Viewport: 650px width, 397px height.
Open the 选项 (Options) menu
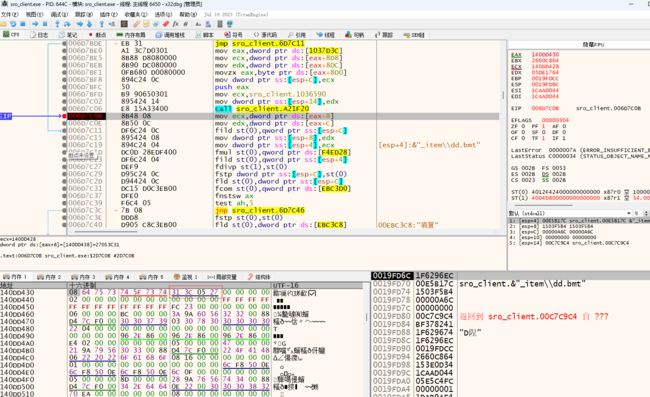point(163,15)
